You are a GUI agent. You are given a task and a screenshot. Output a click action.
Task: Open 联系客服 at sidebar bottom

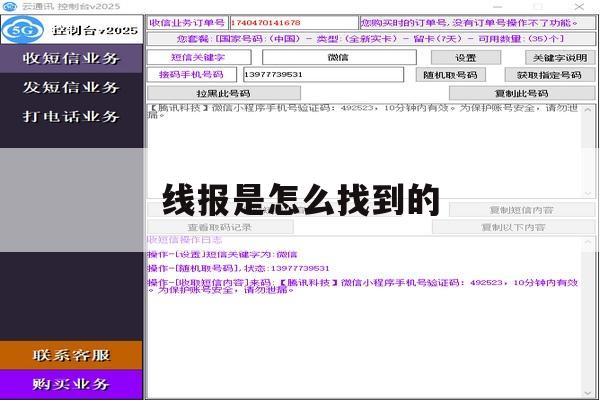tap(71, 355)
